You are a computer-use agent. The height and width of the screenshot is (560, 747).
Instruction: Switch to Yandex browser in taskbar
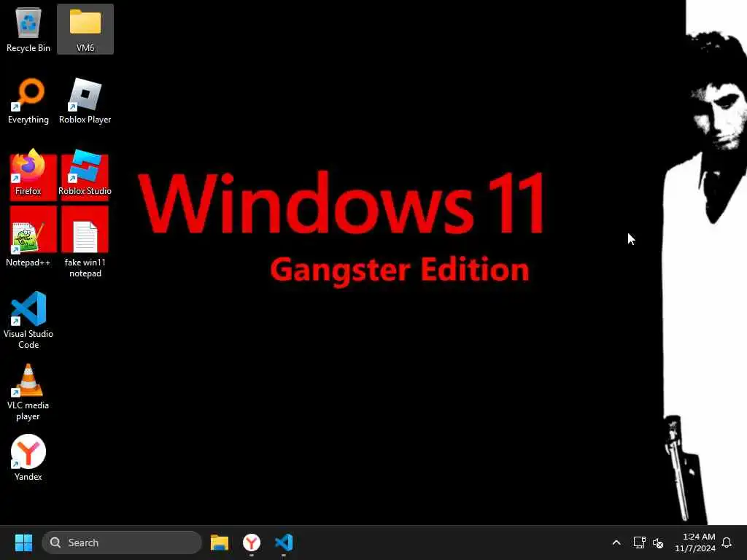(x=252, y=542)
